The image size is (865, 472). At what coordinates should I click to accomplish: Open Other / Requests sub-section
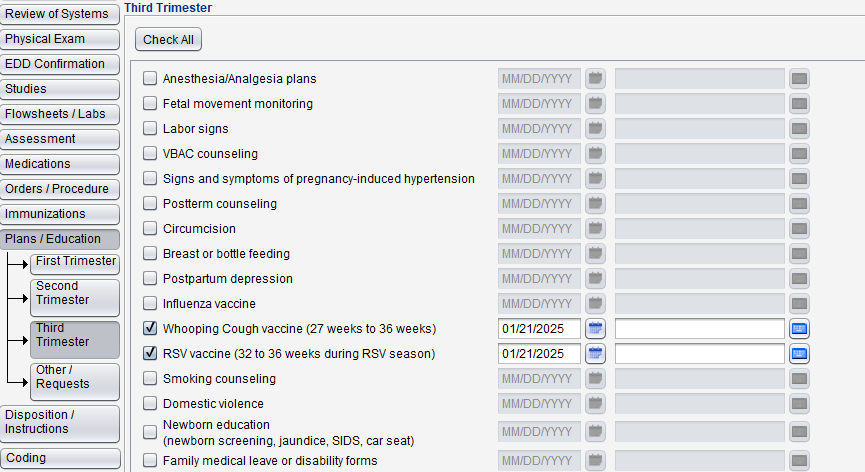click(75, 382)
